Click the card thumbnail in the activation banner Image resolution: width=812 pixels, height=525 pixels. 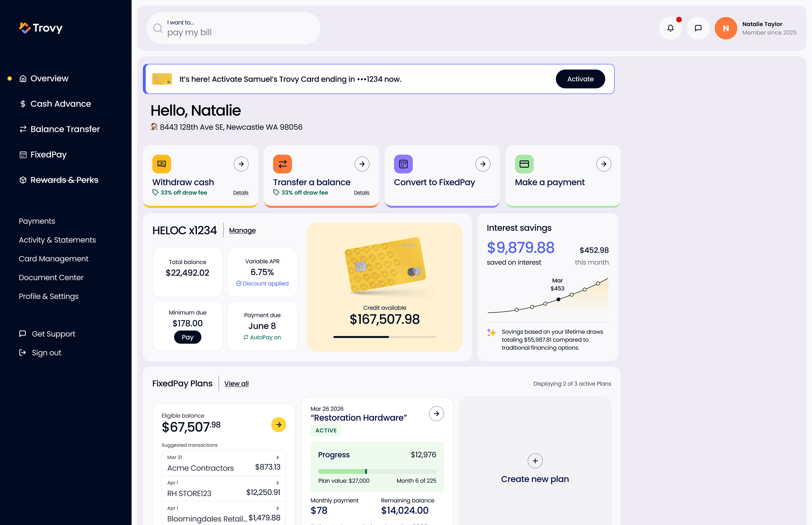(x=162, y=79)
